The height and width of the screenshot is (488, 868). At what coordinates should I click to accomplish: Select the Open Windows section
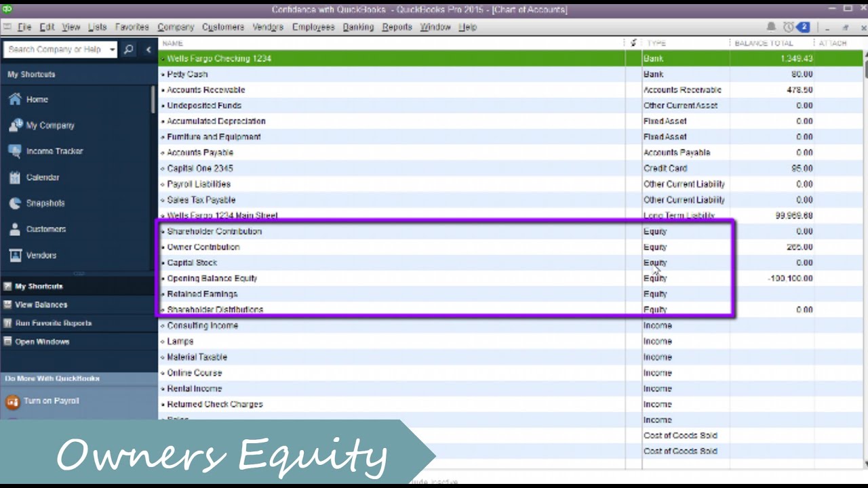78,342
